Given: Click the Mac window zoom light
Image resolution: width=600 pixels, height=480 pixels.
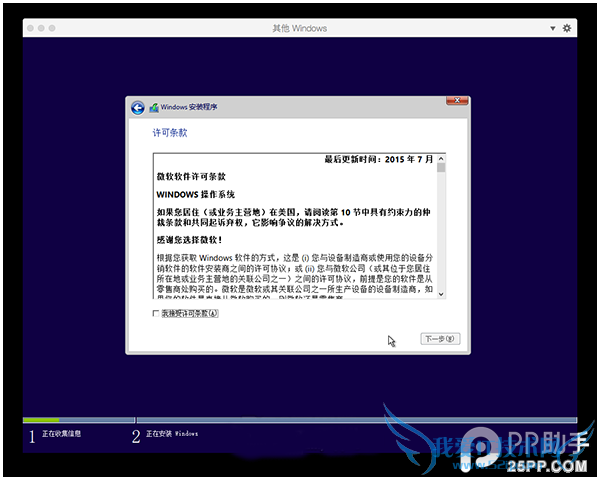Looking at the screenshot, I should coord(52,28).
